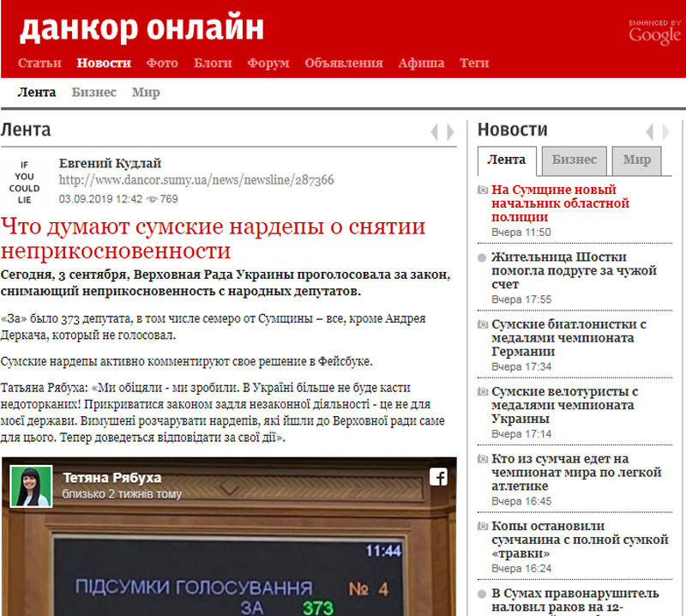
Task: Open Тетяна Рябуха name in Facebook embed
Action: 112,478
